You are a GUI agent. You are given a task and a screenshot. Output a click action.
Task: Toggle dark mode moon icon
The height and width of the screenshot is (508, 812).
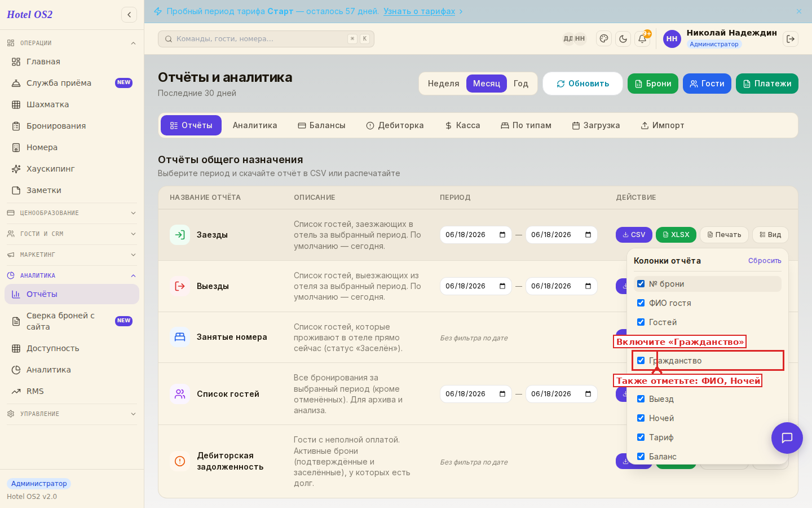pos(623,39)
